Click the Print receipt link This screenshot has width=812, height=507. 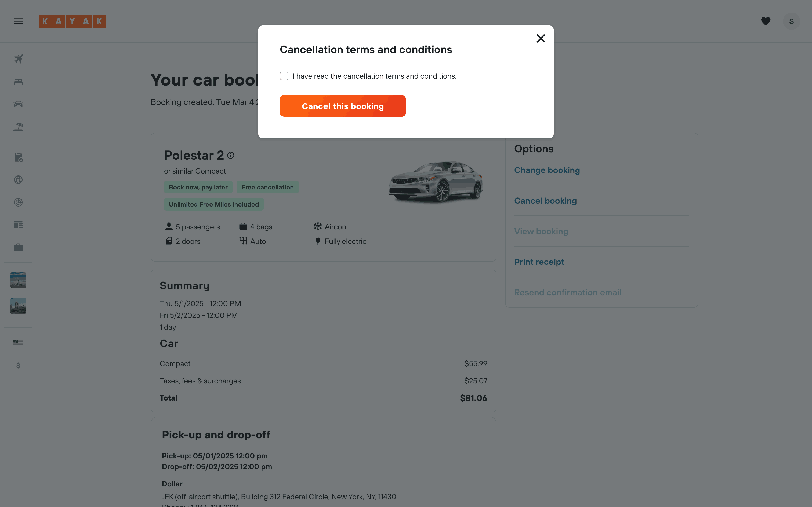coord(539,262)
